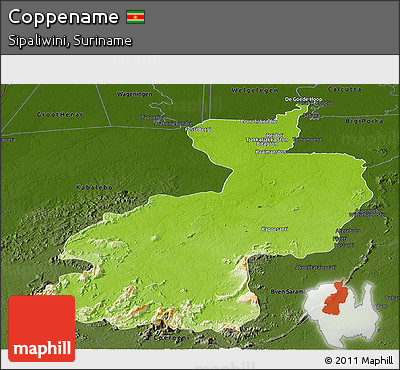Open the Suriname locator inset map
The width and height of the screenshot is (400, 370).
pyautogui.click(x=342, y=314)
